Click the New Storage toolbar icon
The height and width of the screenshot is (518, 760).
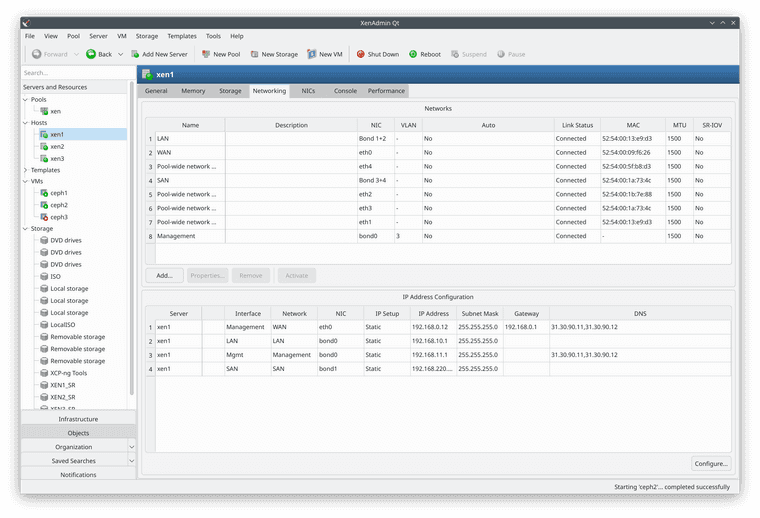click(254, 55)
